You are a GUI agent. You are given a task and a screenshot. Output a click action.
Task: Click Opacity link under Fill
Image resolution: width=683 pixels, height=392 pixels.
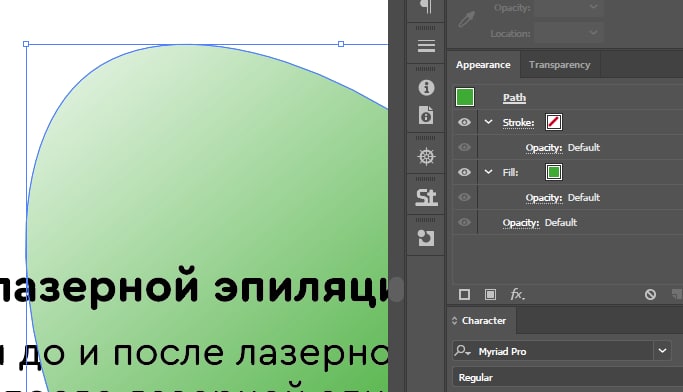(x=544, y=198)
